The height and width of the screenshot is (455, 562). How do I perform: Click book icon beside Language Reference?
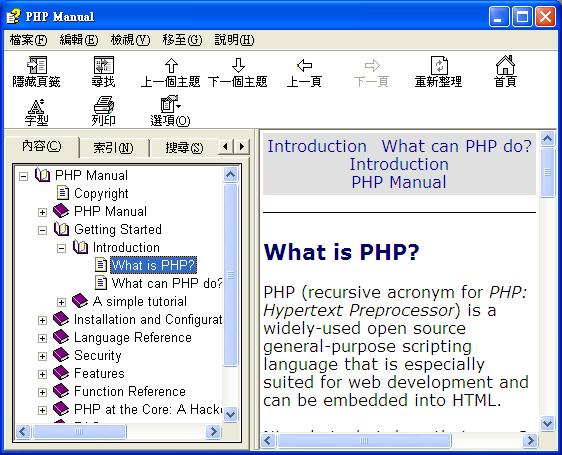(61, 337)
